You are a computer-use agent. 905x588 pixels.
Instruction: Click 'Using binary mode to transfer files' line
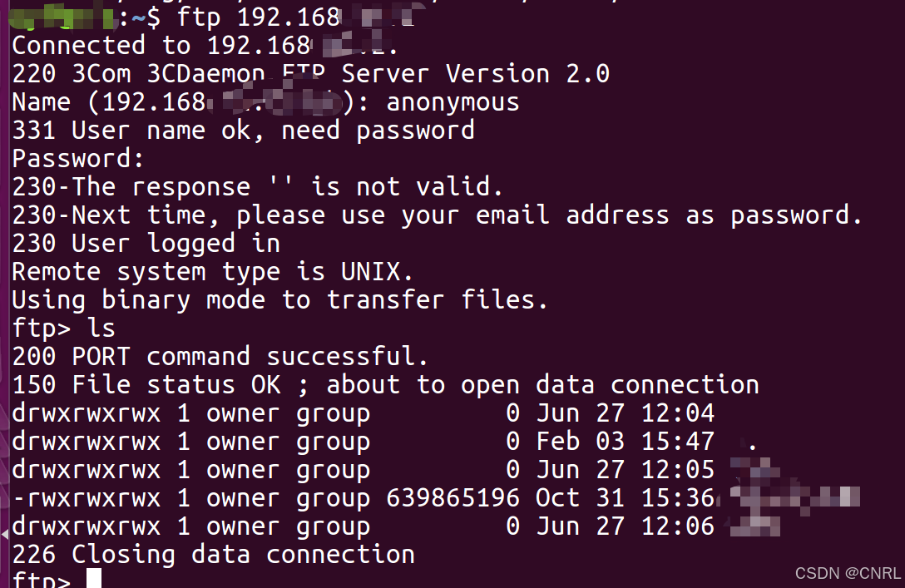click(x=279, y=300)
